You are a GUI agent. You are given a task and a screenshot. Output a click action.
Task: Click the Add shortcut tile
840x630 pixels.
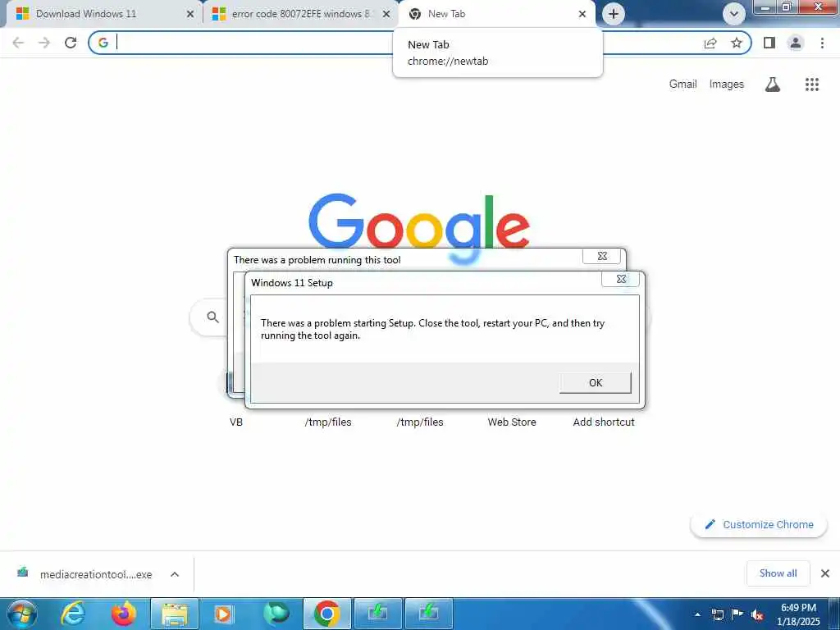604,422
